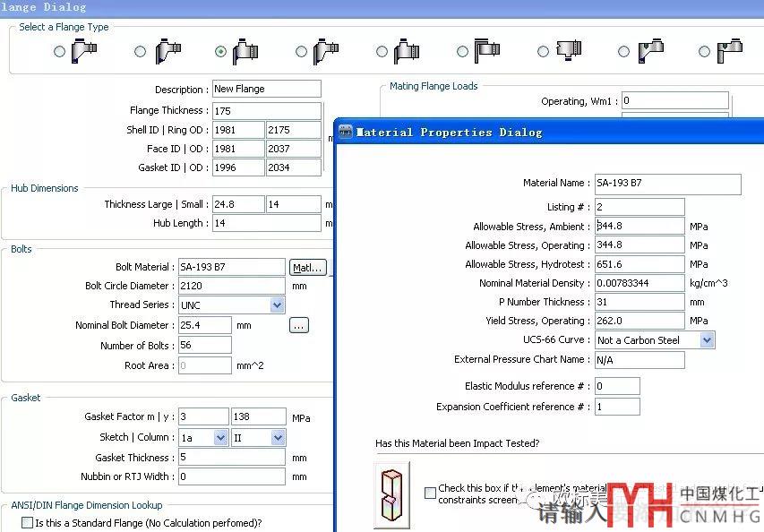Image resolution: width=764 pixels, height=532 pixels.
Task: Click the first flange type picture
Action: [86, 52]
